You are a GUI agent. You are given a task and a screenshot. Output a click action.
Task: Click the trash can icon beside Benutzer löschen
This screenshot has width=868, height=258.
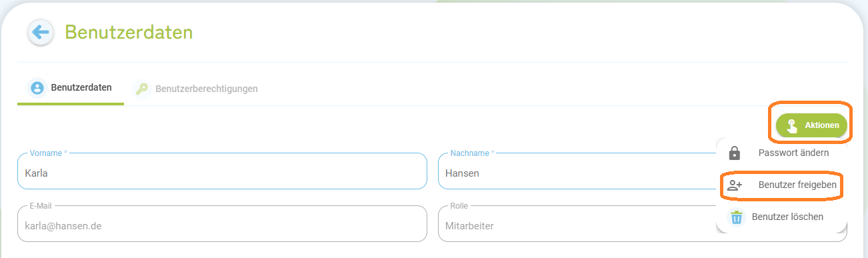point(736,217)
